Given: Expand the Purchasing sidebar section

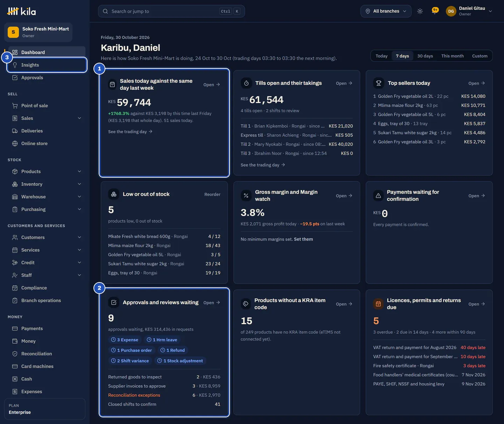Looking at the screenshot, I should pos(79,209).
